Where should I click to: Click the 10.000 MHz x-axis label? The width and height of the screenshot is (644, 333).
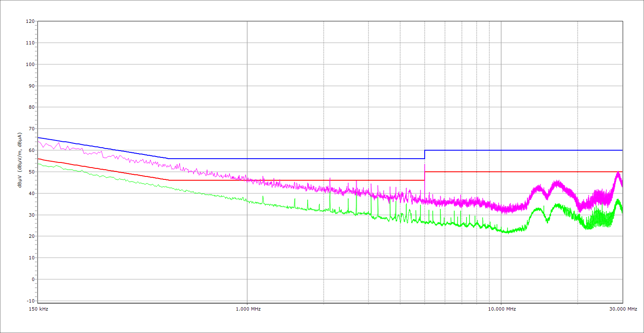pyautogui.click(x=502, y=309)
